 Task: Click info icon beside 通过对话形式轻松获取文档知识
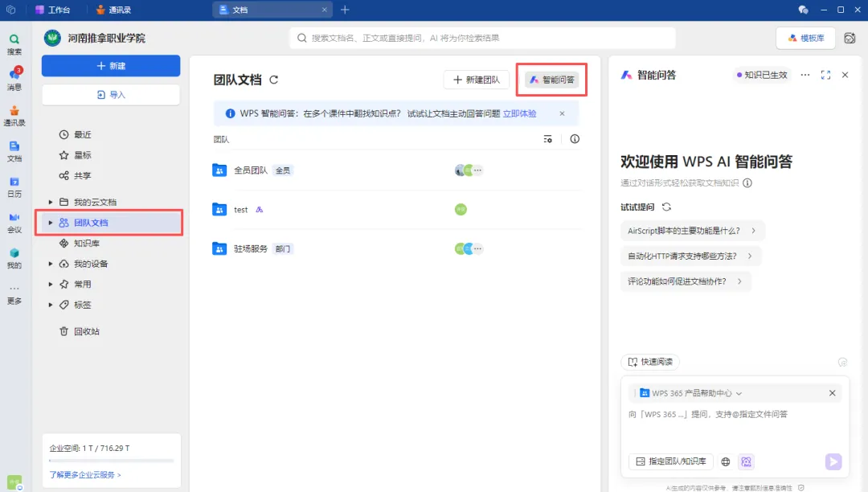[747, 182]
